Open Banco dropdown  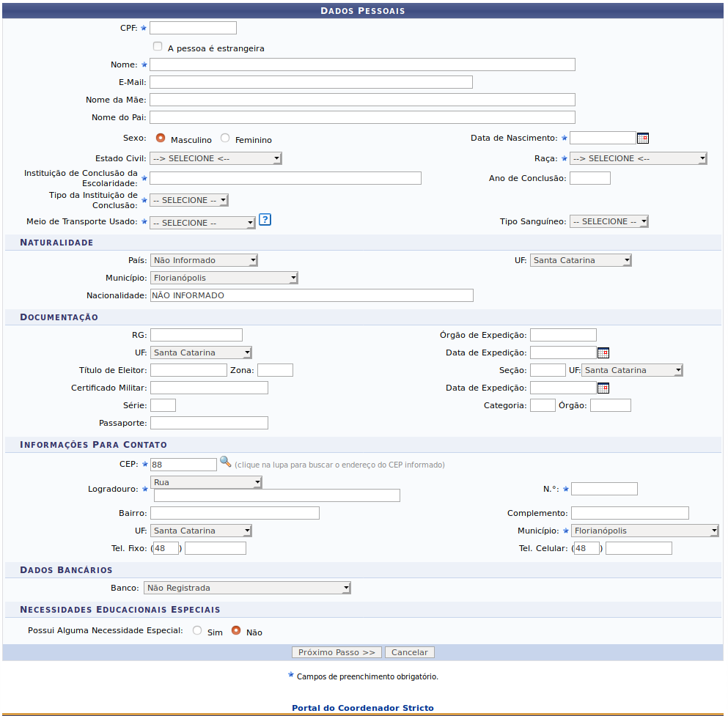pos(247,588)
